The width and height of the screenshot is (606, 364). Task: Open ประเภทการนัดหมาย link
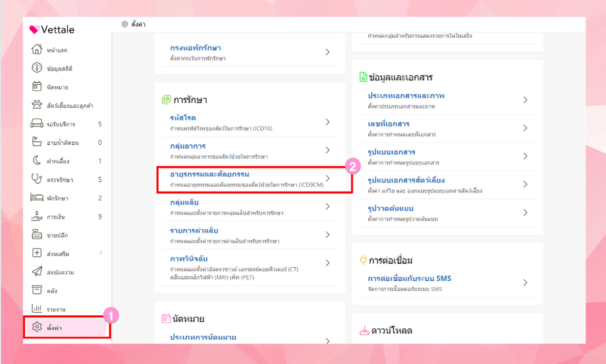(204, 337)
